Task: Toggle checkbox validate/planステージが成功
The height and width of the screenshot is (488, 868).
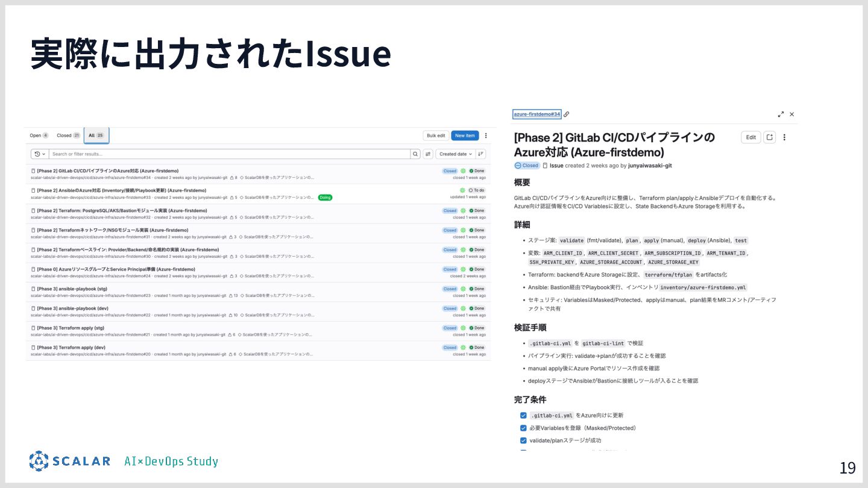Action: [x=523, y=440]
